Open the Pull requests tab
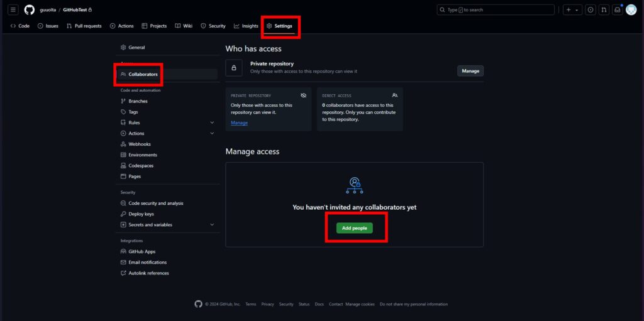Image resolution: width=644 pixels, height=321 pixels. [x=84, y=26]
